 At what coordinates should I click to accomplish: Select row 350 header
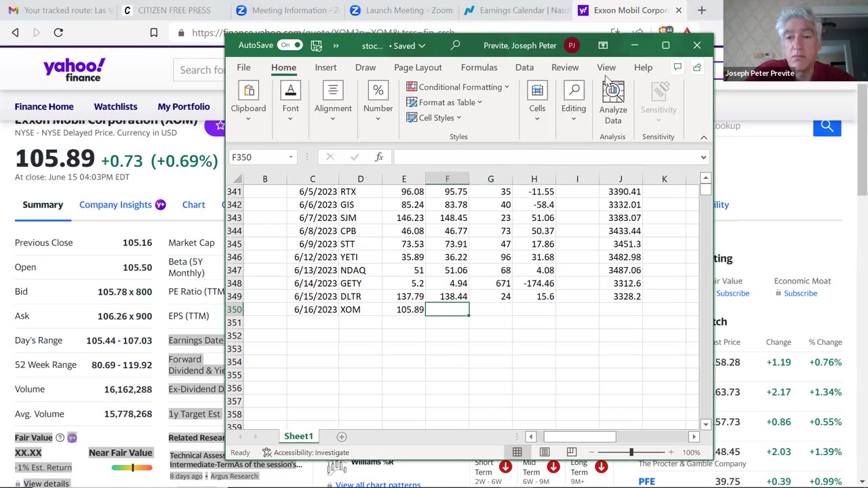[x=235, y=310]
